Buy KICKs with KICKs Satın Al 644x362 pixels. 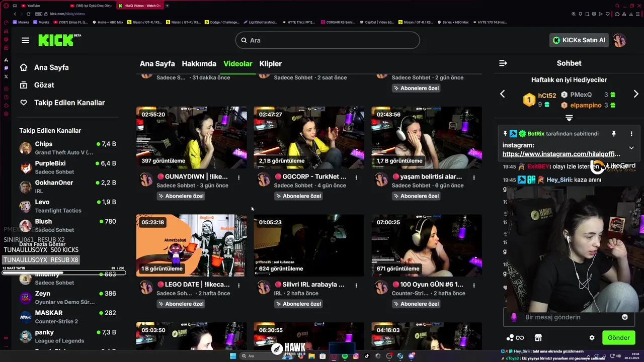coord(579,40)
